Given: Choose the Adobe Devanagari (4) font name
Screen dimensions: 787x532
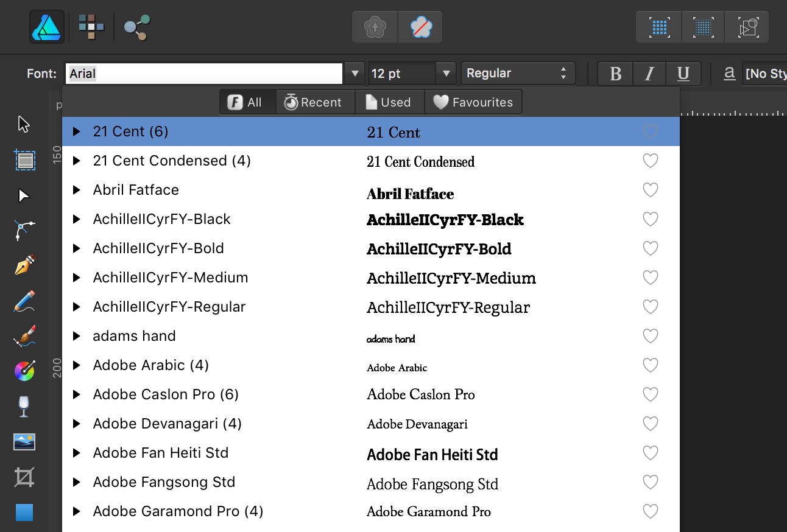Looking at the screenshot, I should tap(168, 424).
